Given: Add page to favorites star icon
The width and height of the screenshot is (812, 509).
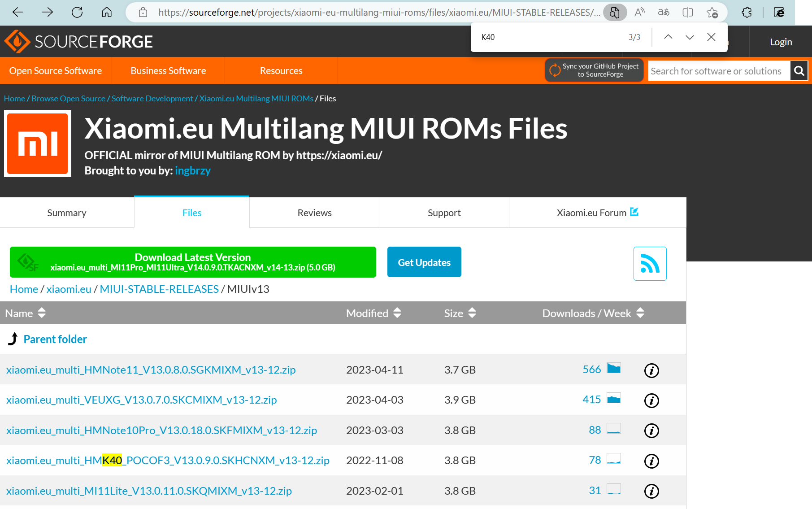Looking at the screenshot, I should 712,12.
